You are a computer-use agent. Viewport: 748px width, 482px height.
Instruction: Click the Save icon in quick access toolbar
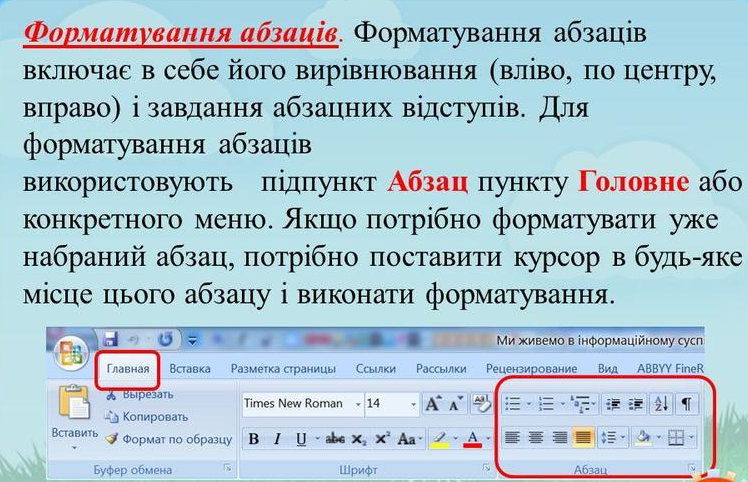coord(111,340)
